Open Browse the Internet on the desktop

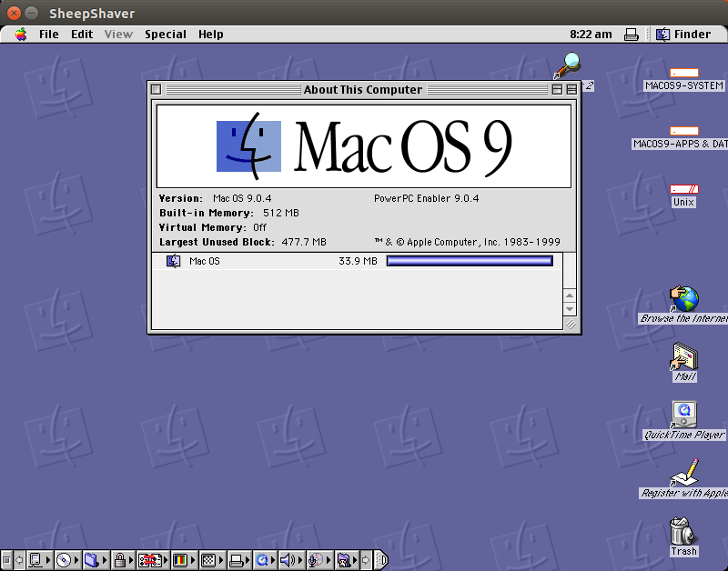click(683, 300)
